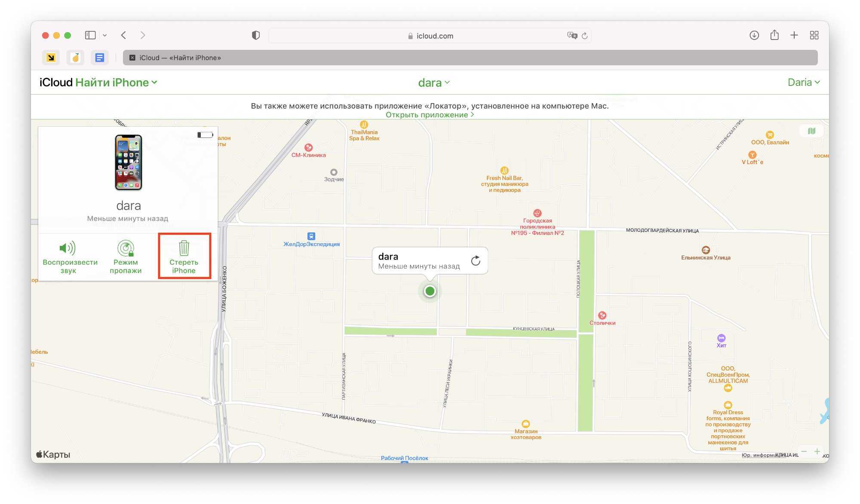This screenshot has width=860, height=504.
Task: Open the yellow arrow pinned tab
Action: click(51, 58)
